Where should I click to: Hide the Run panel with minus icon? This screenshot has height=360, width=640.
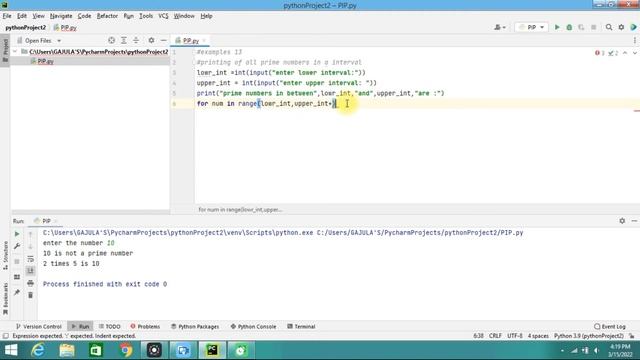coord(634,221)
